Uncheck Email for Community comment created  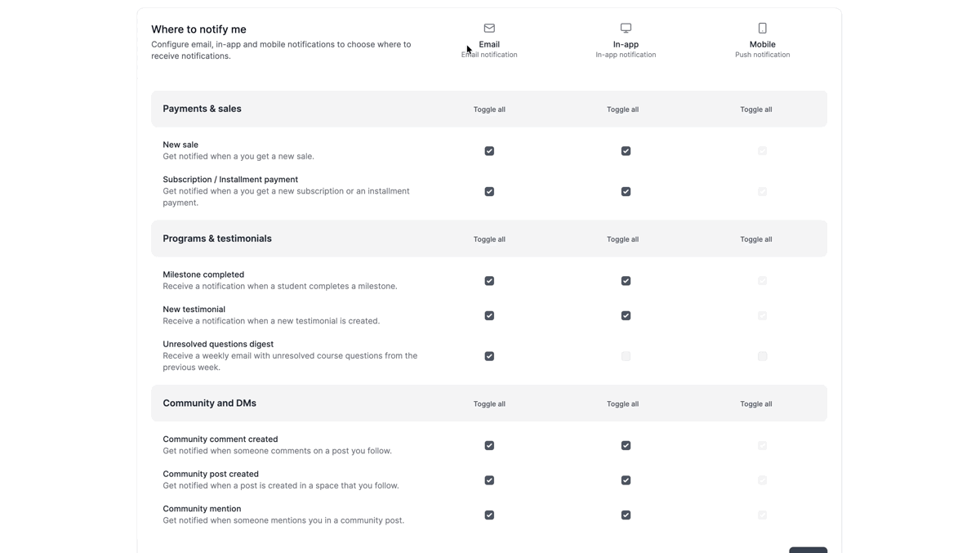point(489,446)
